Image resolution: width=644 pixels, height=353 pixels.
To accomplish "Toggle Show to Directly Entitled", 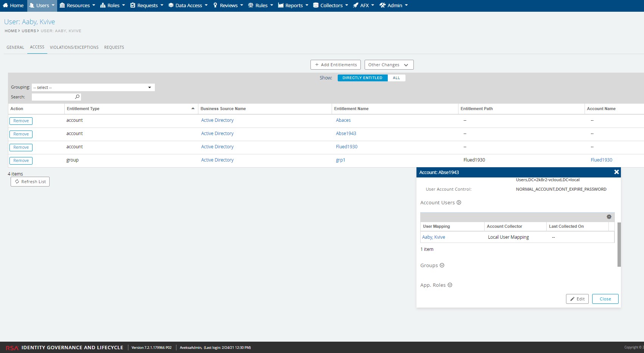I will (362, 78).
